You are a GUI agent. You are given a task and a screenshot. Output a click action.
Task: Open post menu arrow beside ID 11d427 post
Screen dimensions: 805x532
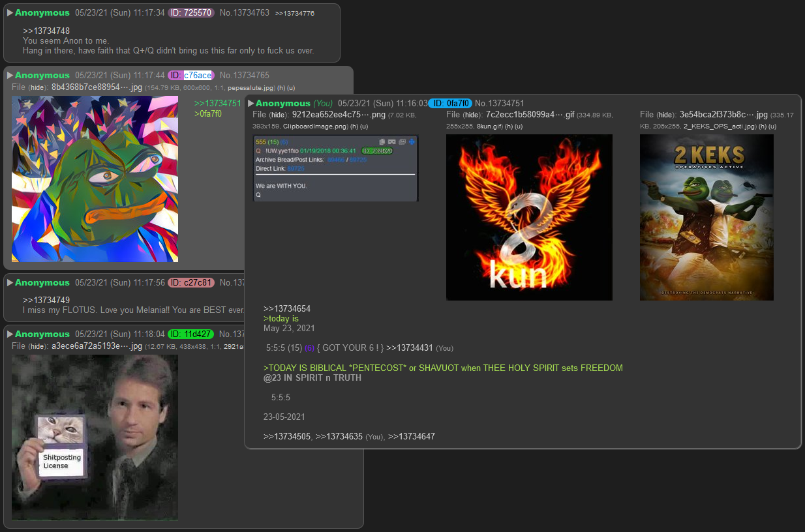click(10, 334)
